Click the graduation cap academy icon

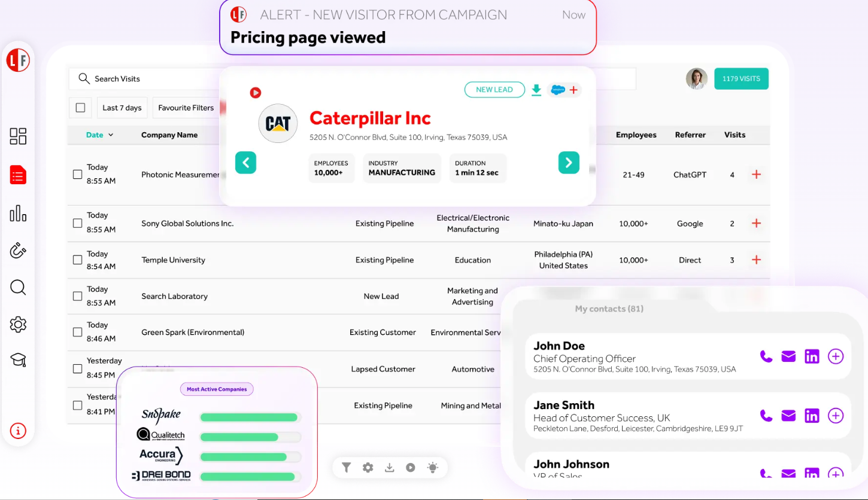[18, 359]
